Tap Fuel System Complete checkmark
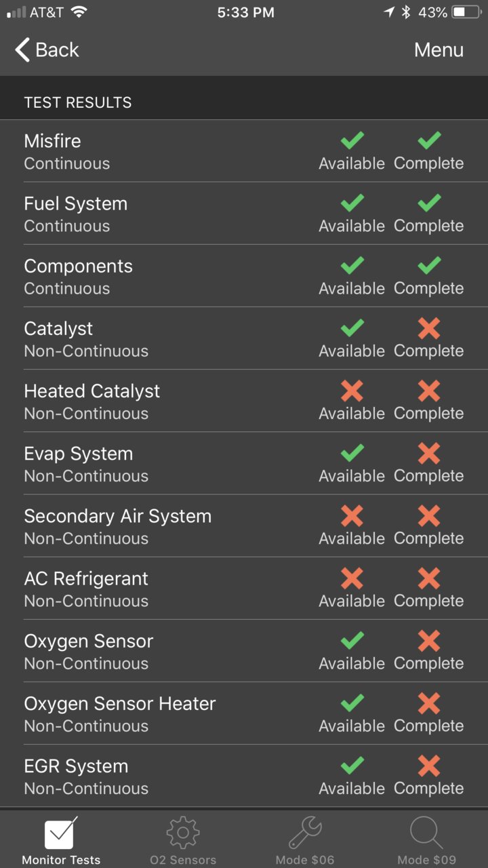488x868 pixels. click(429, 203)
